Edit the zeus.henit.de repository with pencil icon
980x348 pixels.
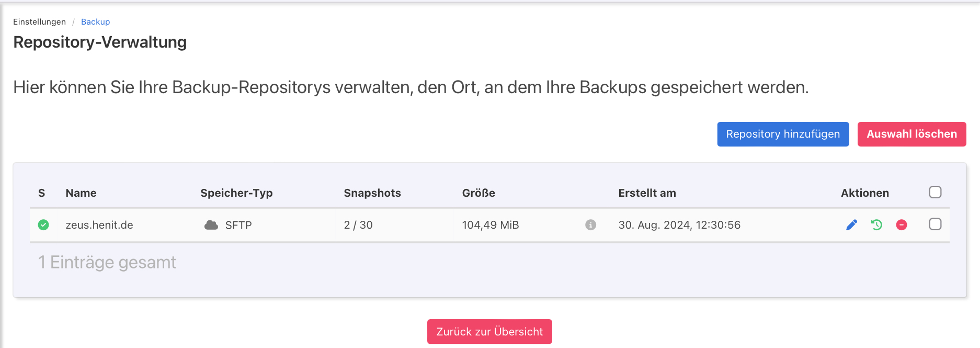[x=851, y=225]
